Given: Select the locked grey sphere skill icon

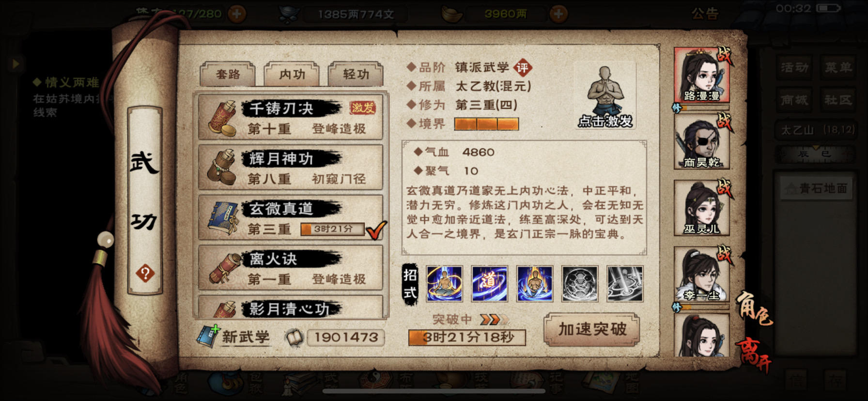Looking at the screenshot, I should pos(580,283).
